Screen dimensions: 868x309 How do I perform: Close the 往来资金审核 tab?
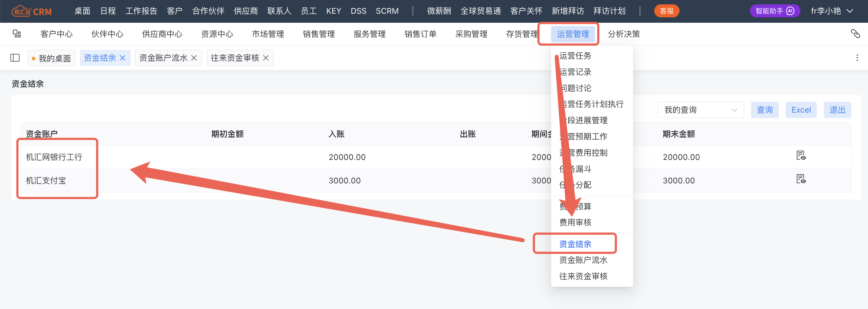(x=266, y=58)
